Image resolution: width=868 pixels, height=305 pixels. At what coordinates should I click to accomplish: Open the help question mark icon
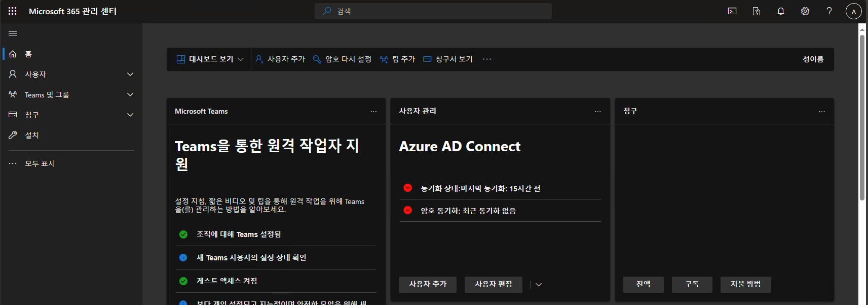point(829,11)
